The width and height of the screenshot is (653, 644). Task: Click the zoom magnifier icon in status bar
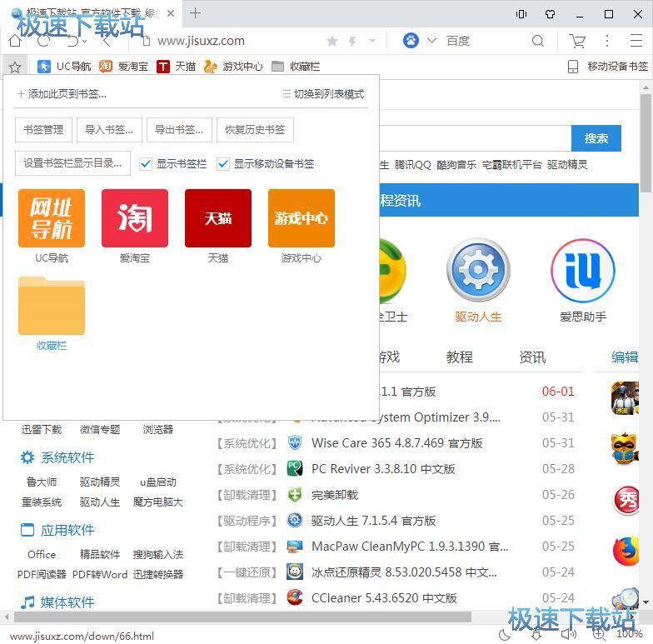(x=599, y=635)
